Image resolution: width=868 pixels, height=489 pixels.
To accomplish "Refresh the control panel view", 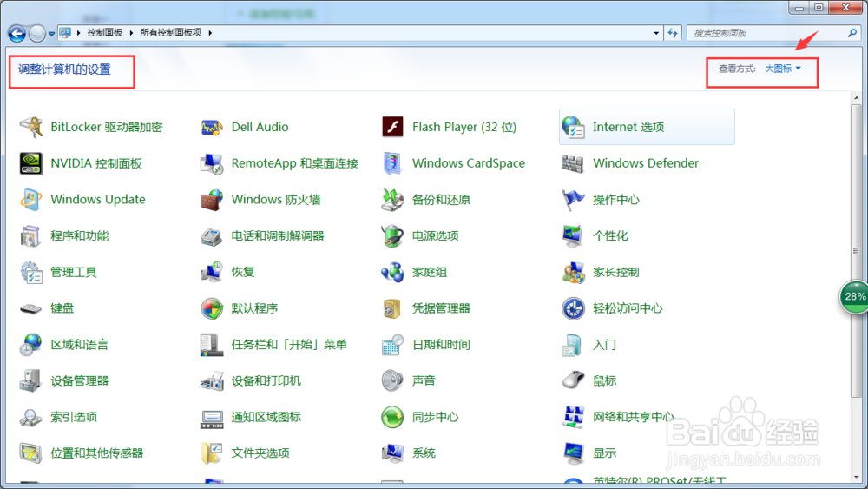I will (x=673, y=33).
